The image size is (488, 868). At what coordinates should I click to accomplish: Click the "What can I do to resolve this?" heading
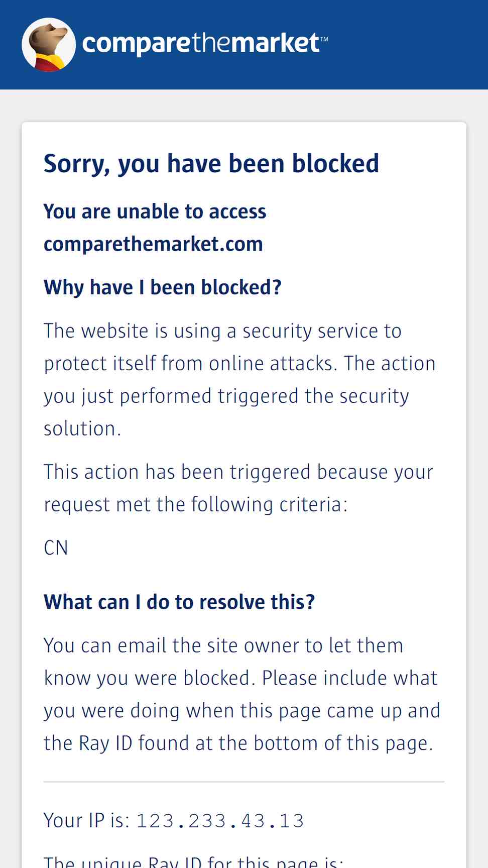179,602
